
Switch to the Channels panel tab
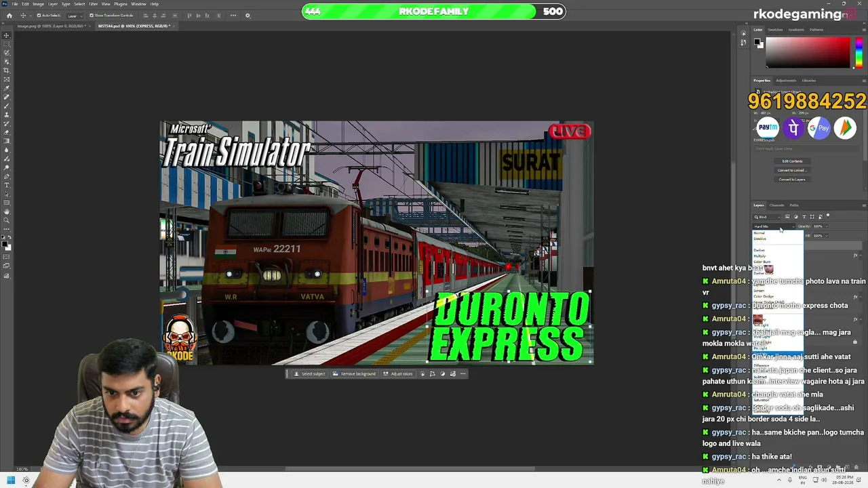tap(776, 205)
